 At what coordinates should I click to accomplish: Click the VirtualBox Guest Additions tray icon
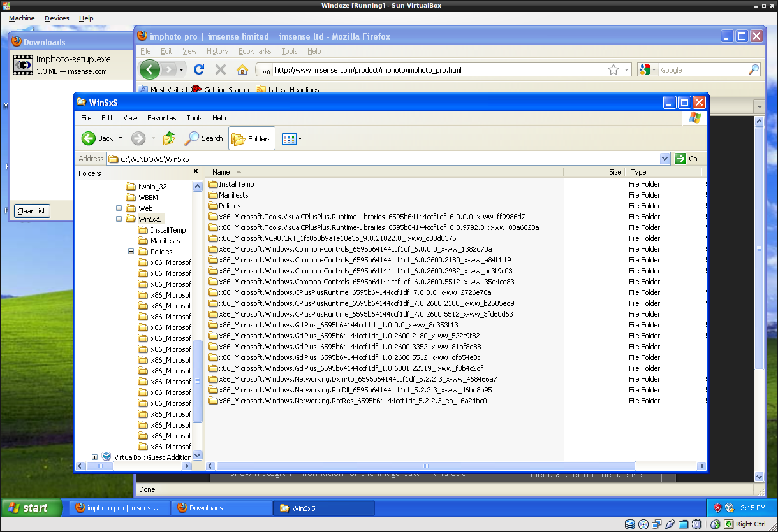click(729, 508)
